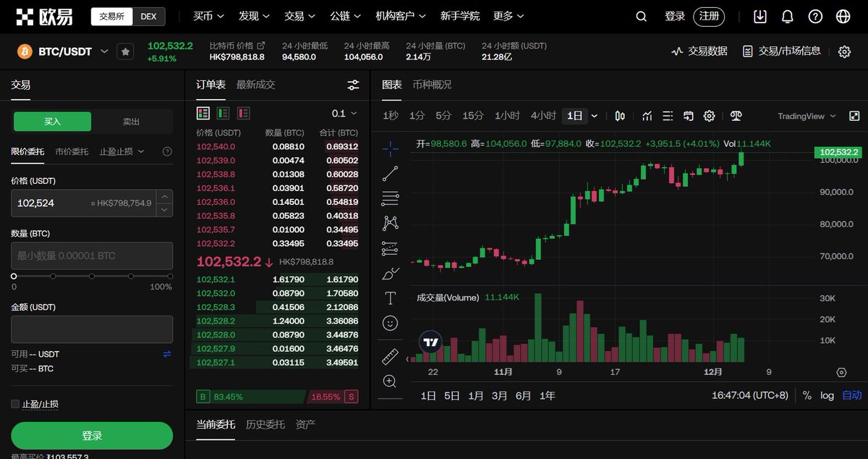
Task: Open order book display settings sliders icon
Action: (353, 84)
